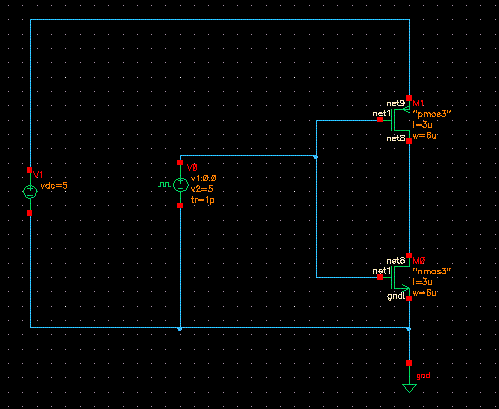The width and height of the screenshot is (499, 409).
Task: Click the top red pin of V1
Action: 29,170
